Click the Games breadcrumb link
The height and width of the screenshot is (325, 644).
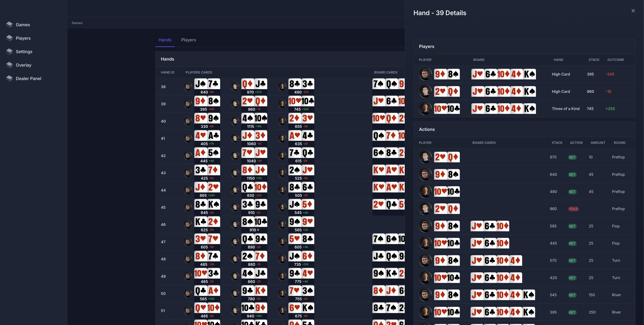tap(77, 23)
